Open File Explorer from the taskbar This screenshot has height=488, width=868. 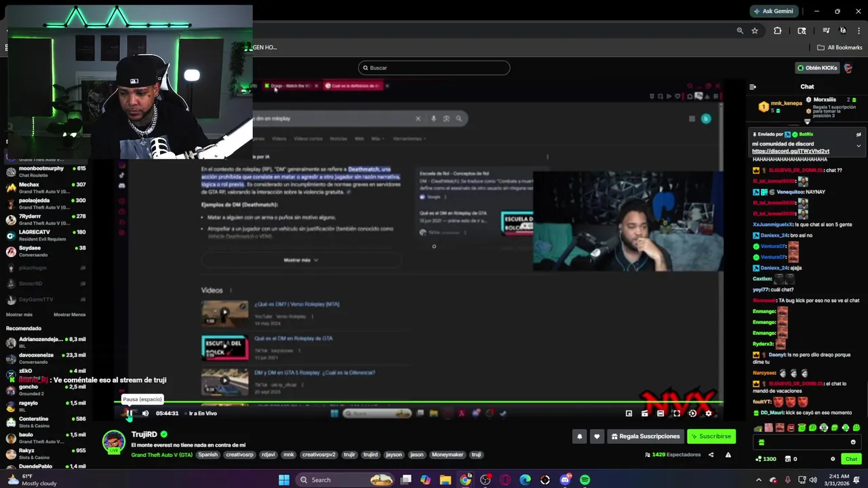pyautogui.click(x=446, y=480)
